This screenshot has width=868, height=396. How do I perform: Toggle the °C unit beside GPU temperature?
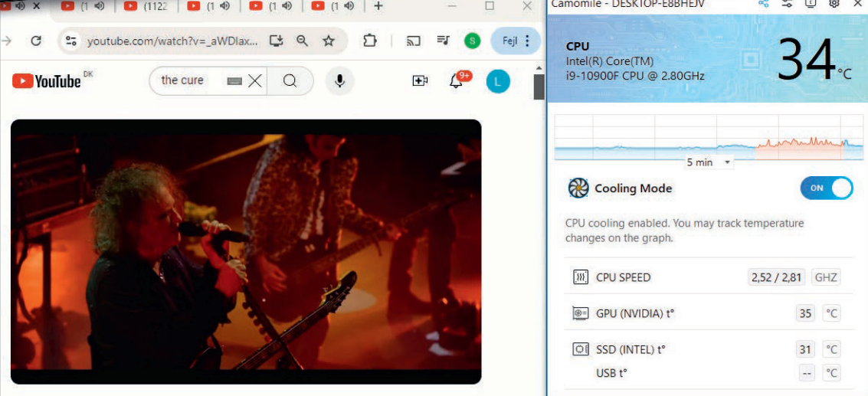pyautogui.click(x=830, y=313)
